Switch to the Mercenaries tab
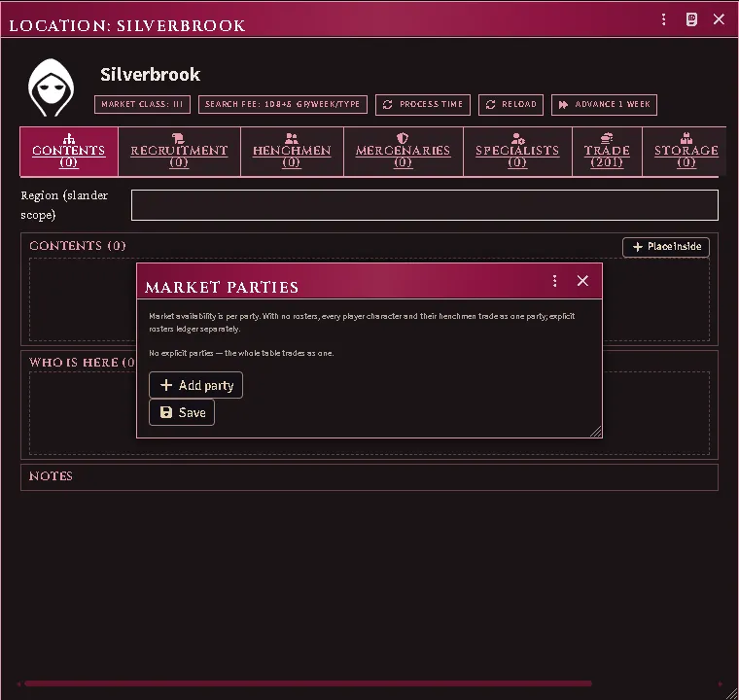This screenshot has height=700, width=739. (x=403, y=152)
